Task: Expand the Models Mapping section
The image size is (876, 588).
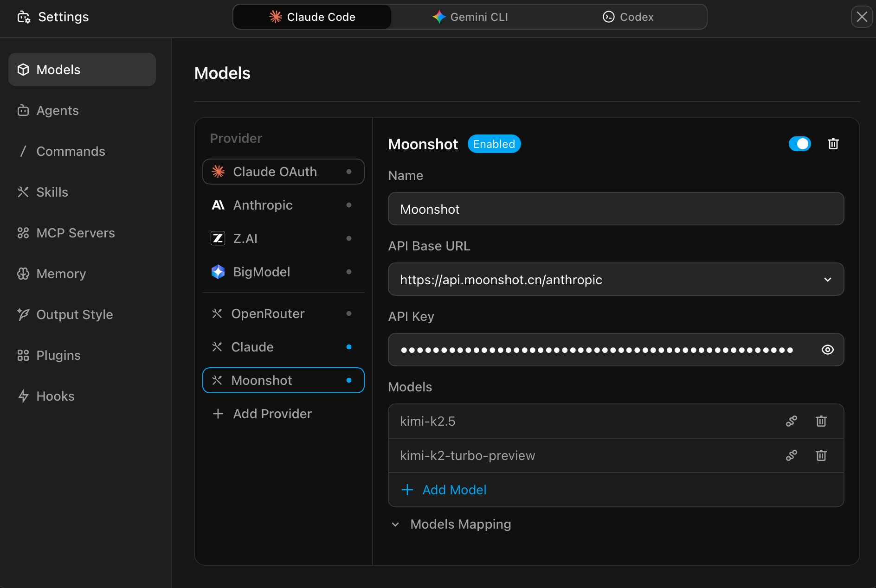Action: point(460,524)
